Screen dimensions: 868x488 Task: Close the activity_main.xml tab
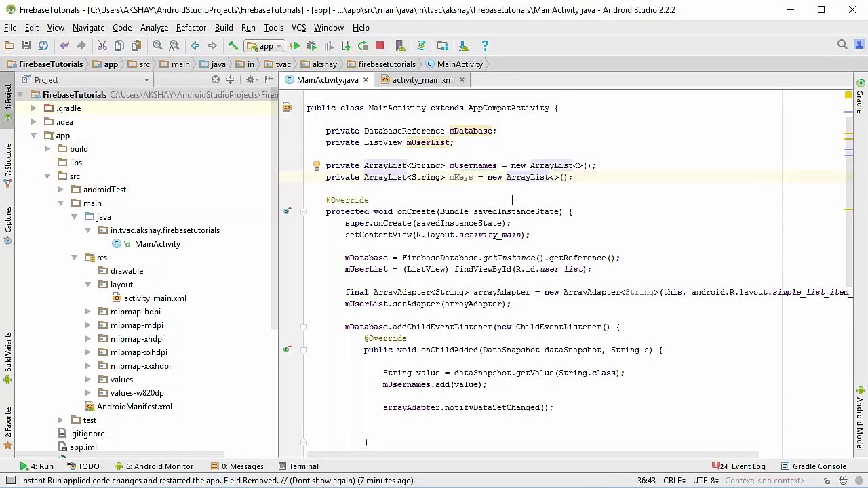(x=462, y=80)
